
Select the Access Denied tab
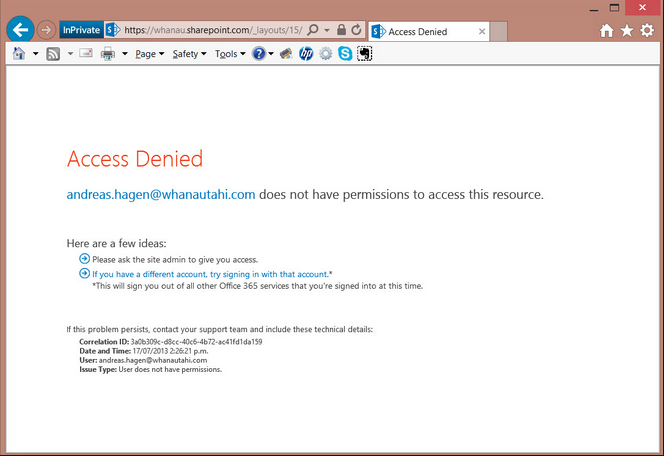point(425,31)
